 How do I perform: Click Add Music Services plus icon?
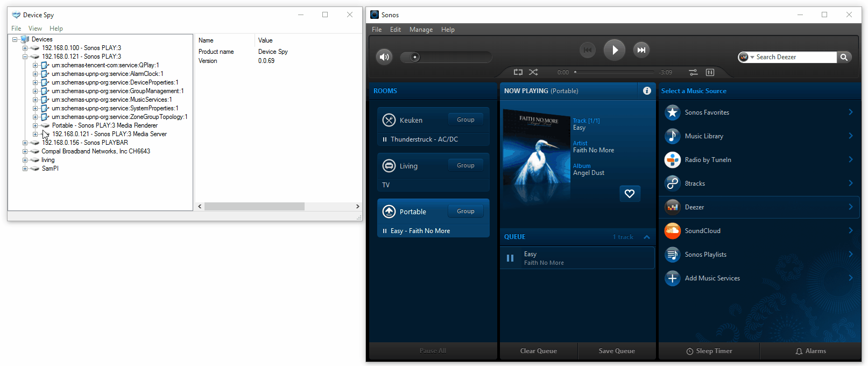pyautogui.click(x=673, y=278)
